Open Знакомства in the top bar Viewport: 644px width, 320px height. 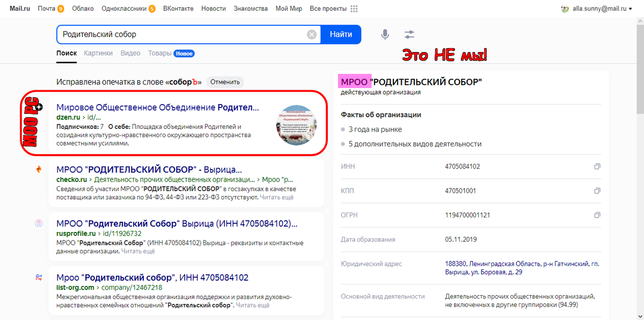(x=251, y=9)
